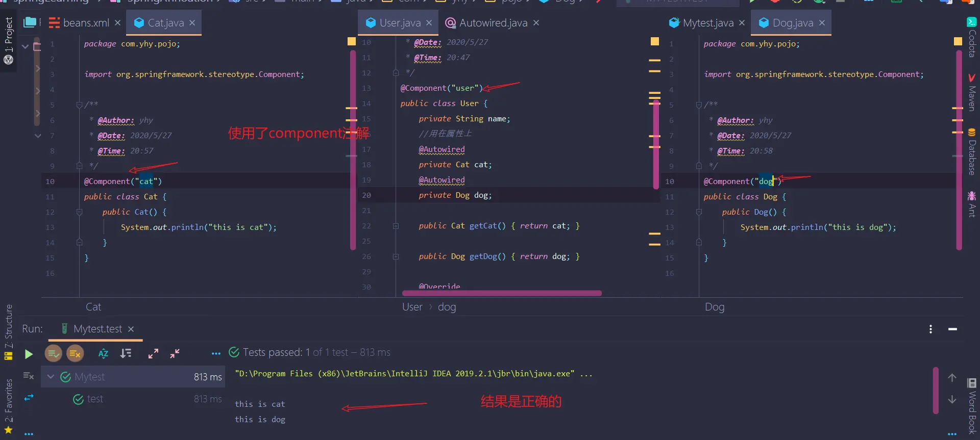Click the run console vertical scrollbar
This screenshot has height=440, width=980.
click(936, 390)
